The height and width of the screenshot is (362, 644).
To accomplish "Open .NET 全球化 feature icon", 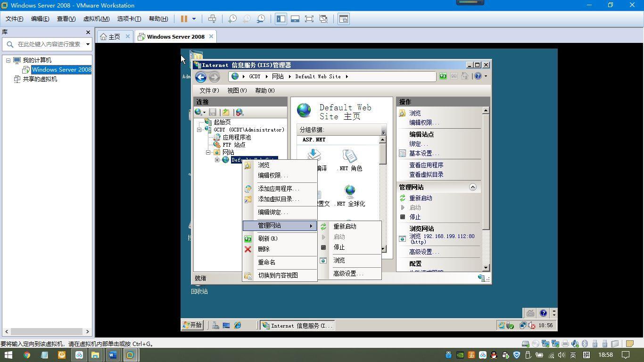I will tap(350, 196).
